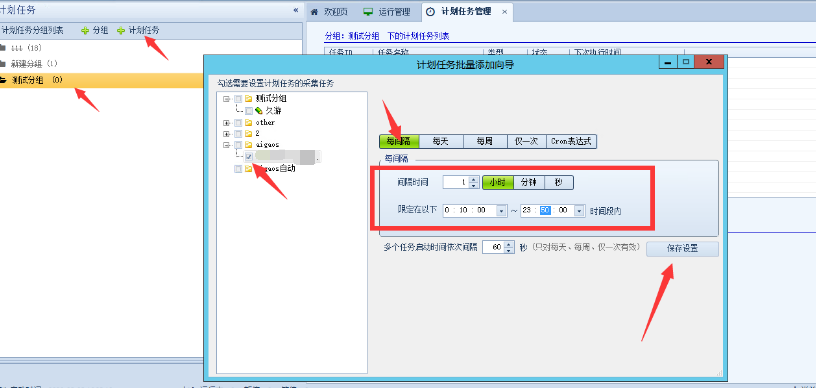816x388 pixels.
Task: Open the start time 0:10:00 dropdown
Action: pyautogui.click(x=501, y=211)
